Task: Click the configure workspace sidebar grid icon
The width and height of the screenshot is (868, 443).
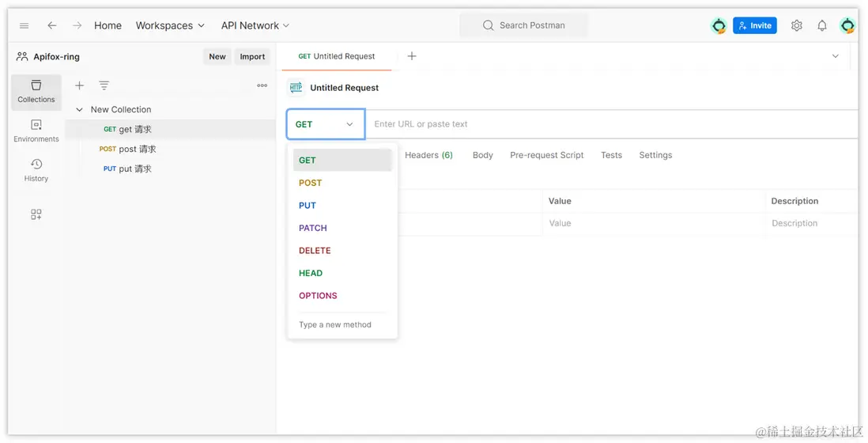Action: 36,214
